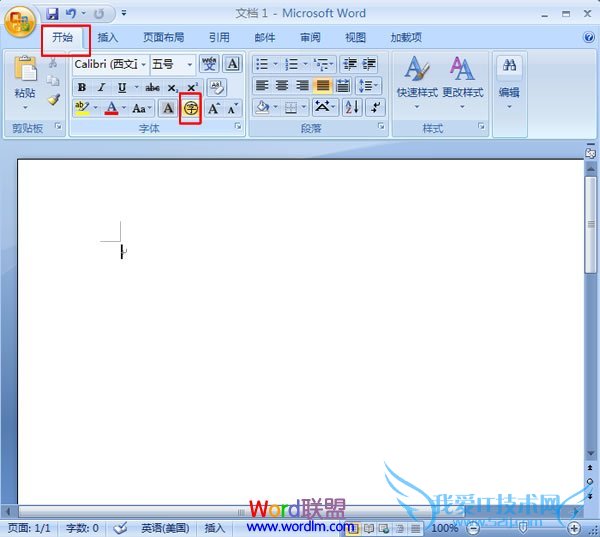Open the Calibri font name dropdown
Image resolution: width=600 pixels, height=537 pixels.
pos(143,64)
